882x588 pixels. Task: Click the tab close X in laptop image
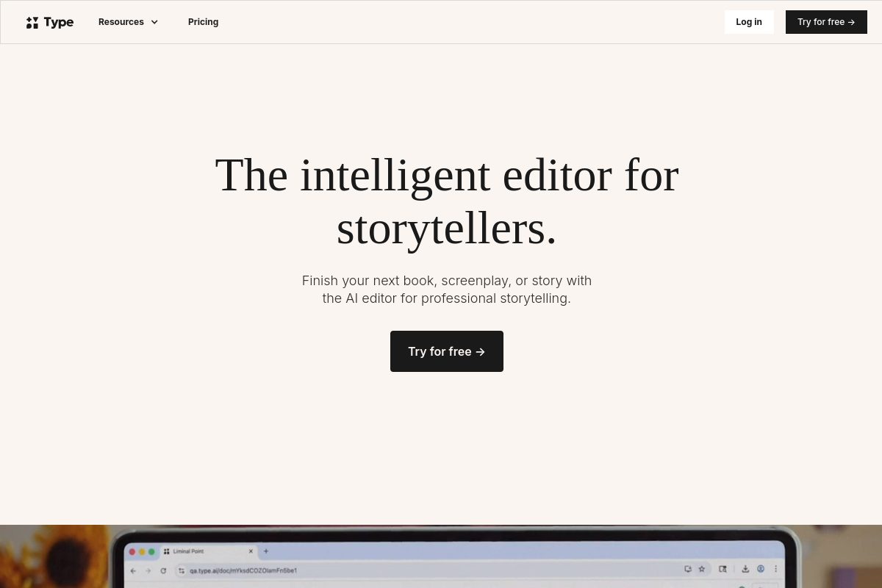(251, 551)
